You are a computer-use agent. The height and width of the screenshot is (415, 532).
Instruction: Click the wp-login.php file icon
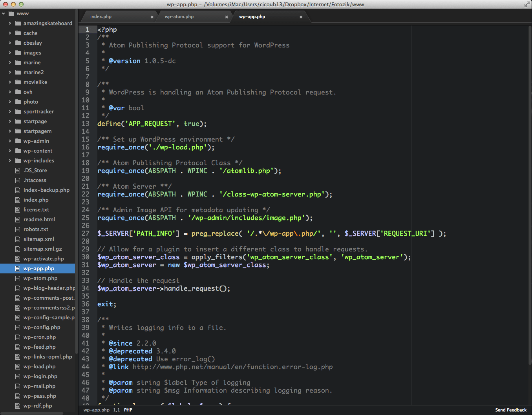[18, 376]
